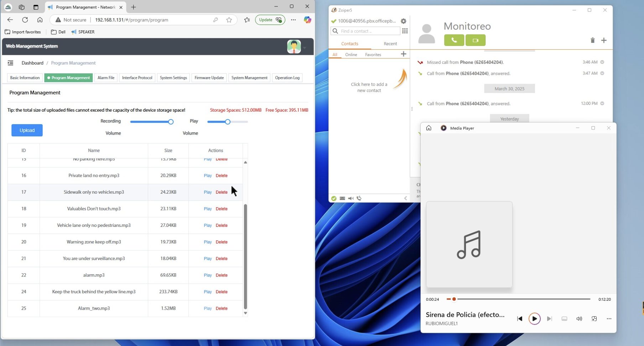Open Zoiper settings gear icon
The width and height of the screenshot is (644, 346).
(403, 21)
